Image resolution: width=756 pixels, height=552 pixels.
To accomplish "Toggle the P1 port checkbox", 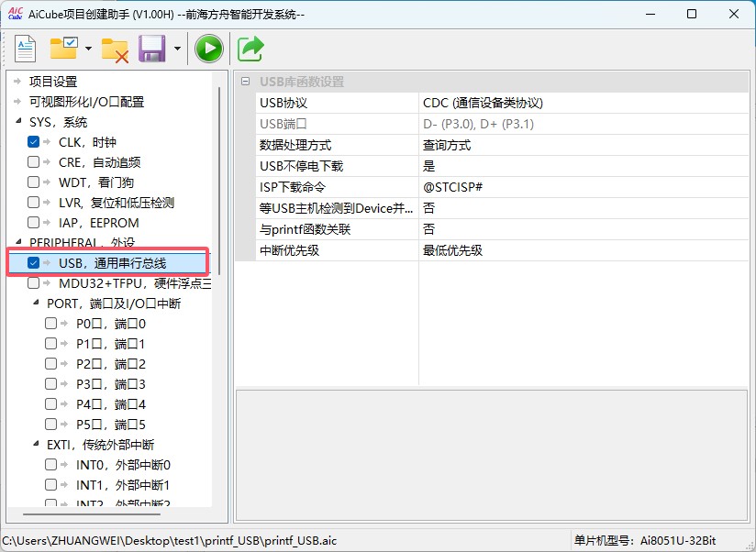I will 50,344.
